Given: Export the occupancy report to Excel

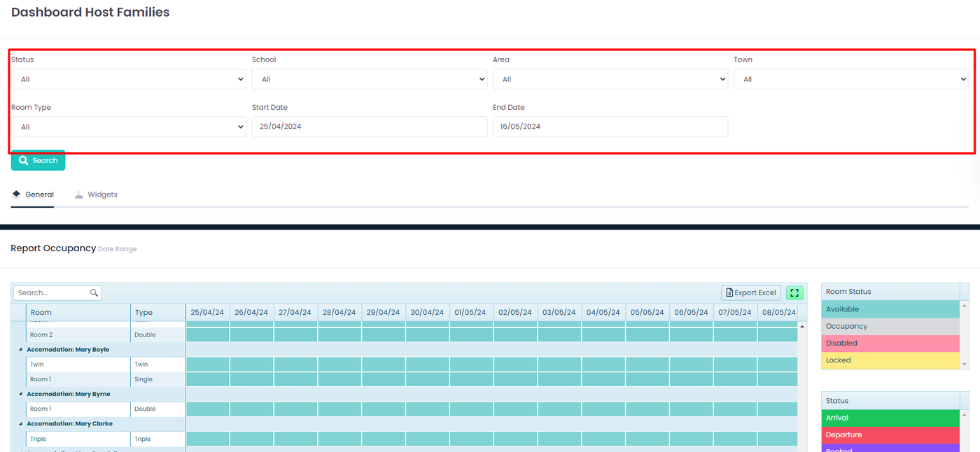Looking at the screenshot, I should [750, 293].
